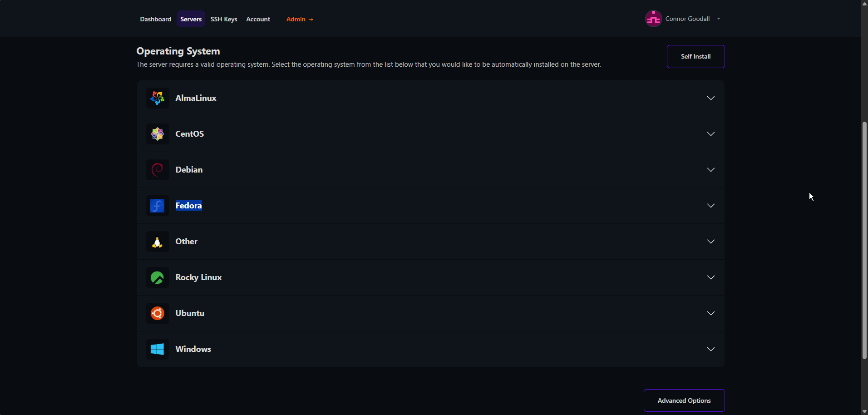Select the Ubuntu label
The width and height of the screenshot is (868, 415).
[x=190, y=313]
